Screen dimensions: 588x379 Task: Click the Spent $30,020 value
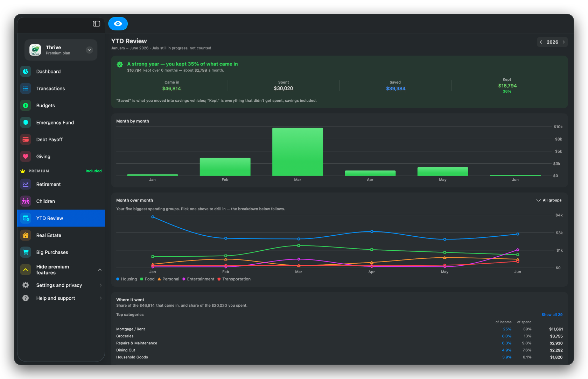coord(283,88)
